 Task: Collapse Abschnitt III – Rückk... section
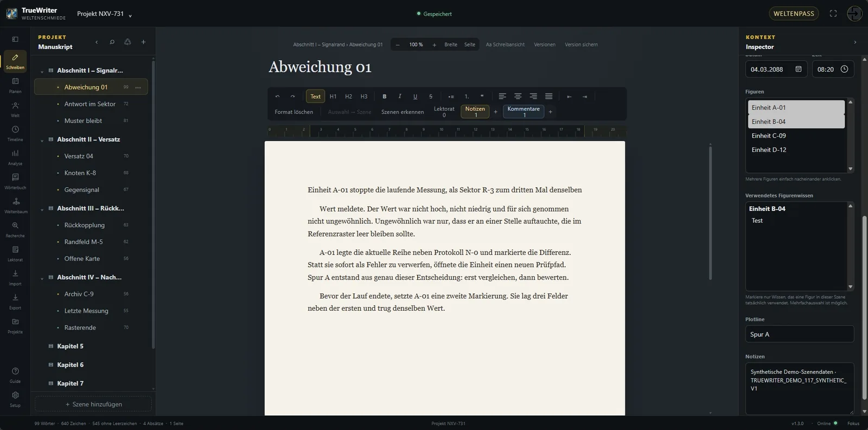tap(42, 209)
